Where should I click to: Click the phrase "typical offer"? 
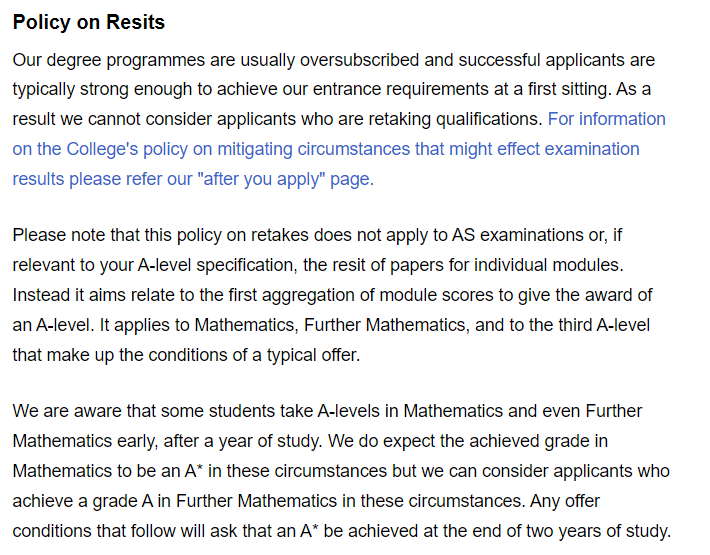point(311,354)
